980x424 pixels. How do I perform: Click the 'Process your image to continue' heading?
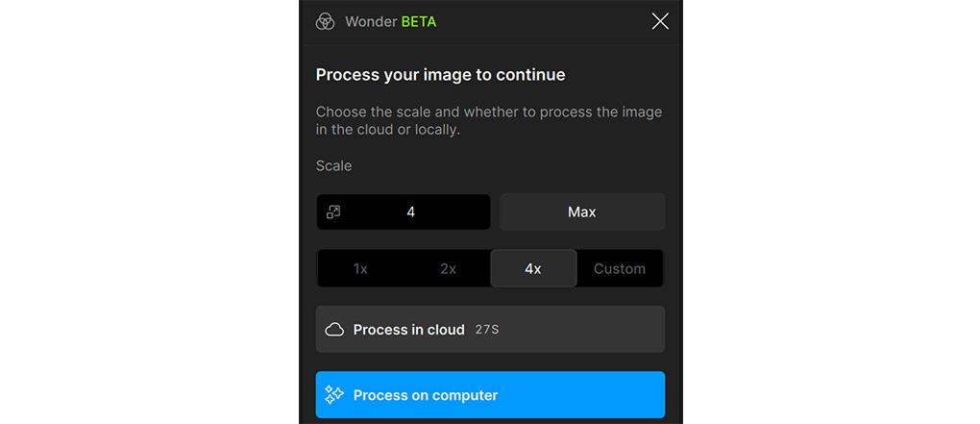click(x=440, y=74)
